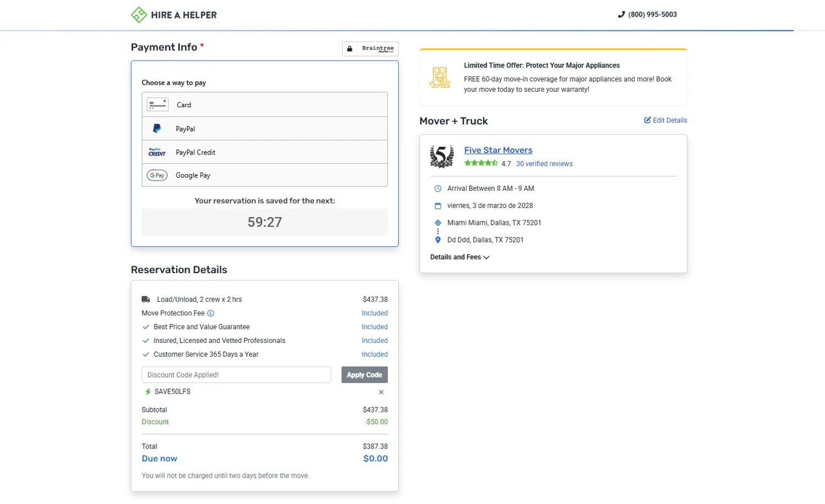This screenshot has width=825, height=504.
Task: Click the Hire A Helper logo
Action: point(174,15)
